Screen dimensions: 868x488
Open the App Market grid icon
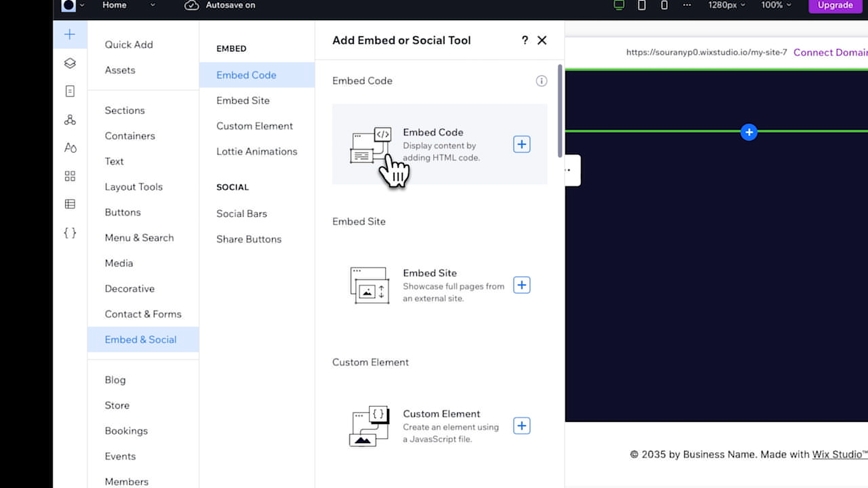[70, 176]
